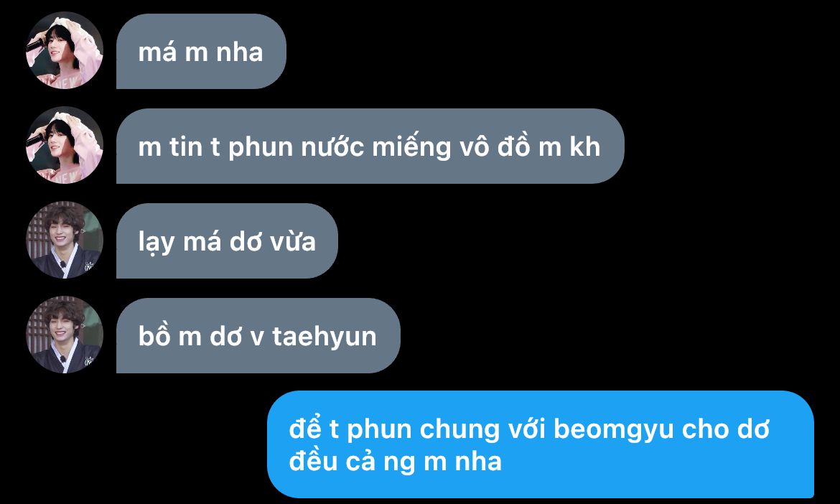
Task: View profile picture next to "bồ m dơ v taehyun"
Action: pyautogui.click(x=65, y=335)
